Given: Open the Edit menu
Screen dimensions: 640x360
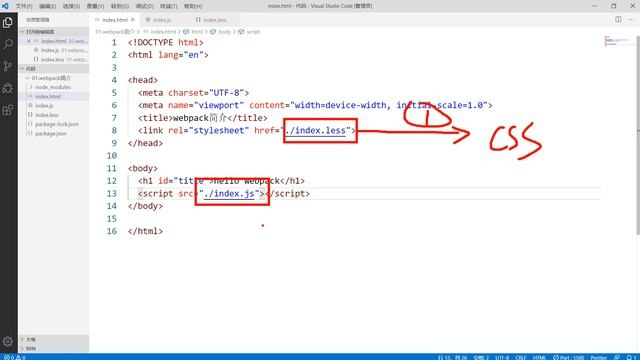Looking at the screenshot, I should pos(48,6).
